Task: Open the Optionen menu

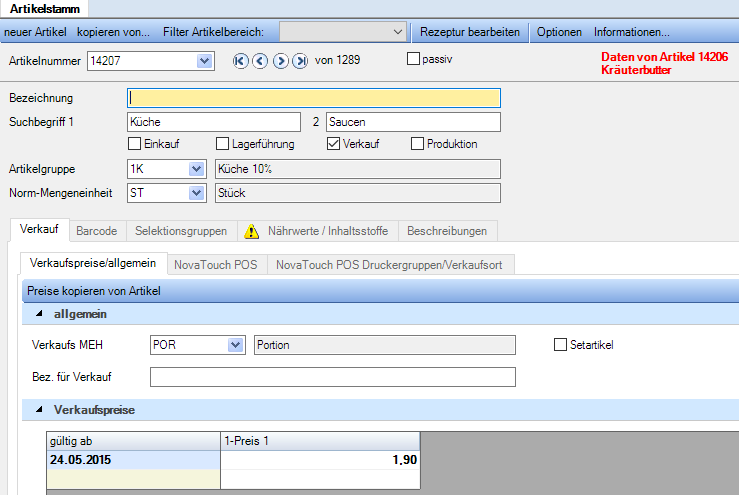Action: pyautogui.click(x=559, y=32)
